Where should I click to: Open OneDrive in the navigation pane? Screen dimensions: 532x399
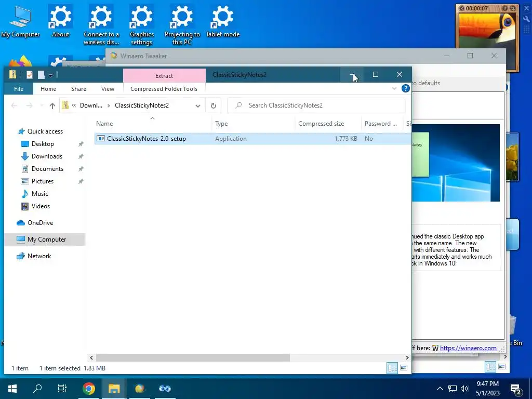click(x=40, y=223)
